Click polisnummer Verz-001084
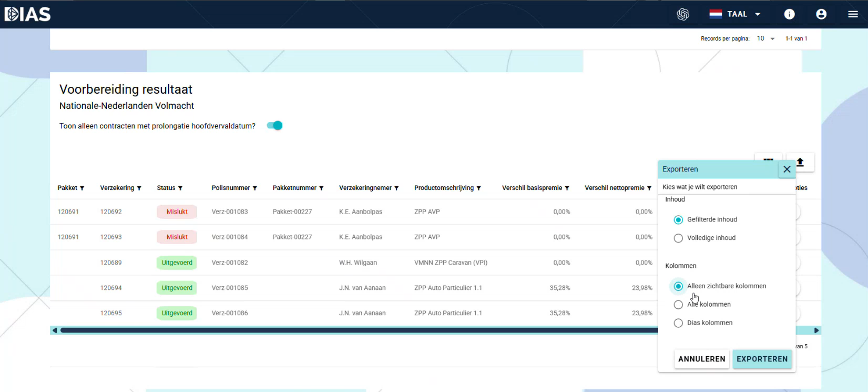868x392 pixels. click(x=230, y=237)
